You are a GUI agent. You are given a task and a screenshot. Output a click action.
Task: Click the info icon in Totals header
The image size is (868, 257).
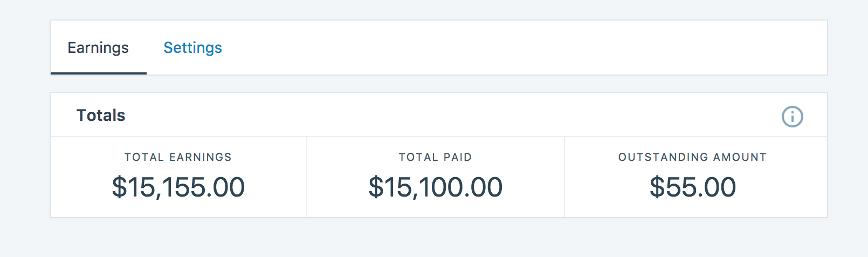pos(792,116)
